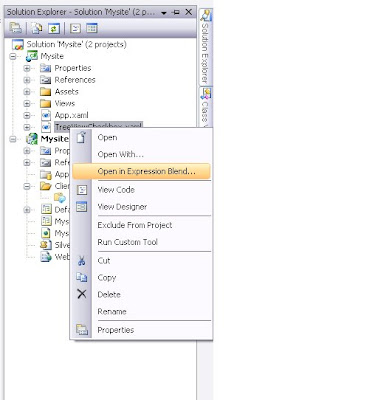The height and width of the screenshot is (400, 392).
Task: Click the View Designer icon in context menu
Action: click(x=82, y=207)
